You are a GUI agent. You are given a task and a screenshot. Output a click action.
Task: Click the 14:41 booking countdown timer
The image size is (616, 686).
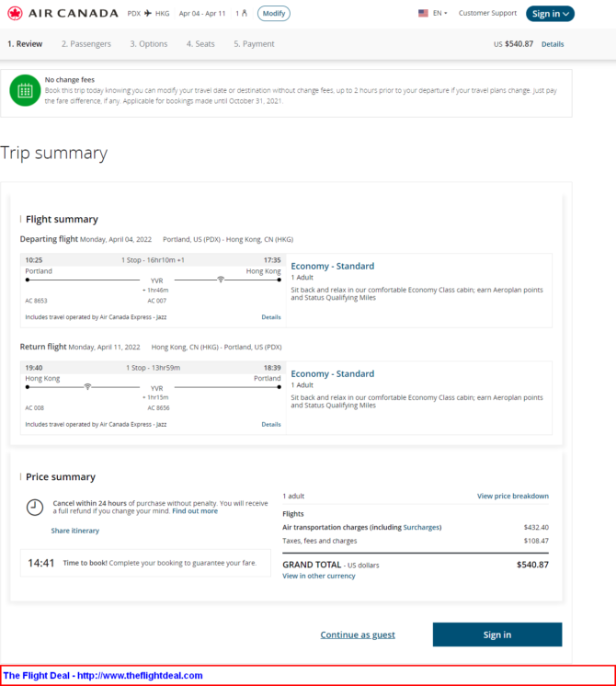(x=41, y=563)
